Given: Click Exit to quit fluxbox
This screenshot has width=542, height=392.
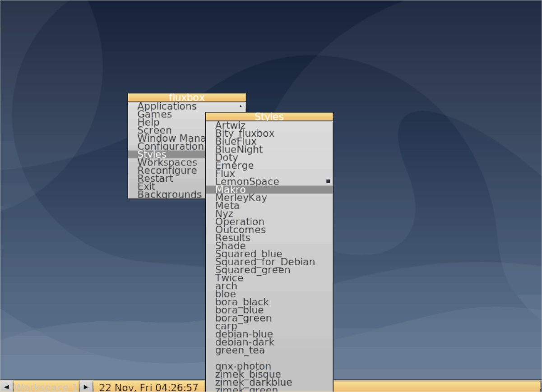Looking at the screenshot, I should 146,186.
